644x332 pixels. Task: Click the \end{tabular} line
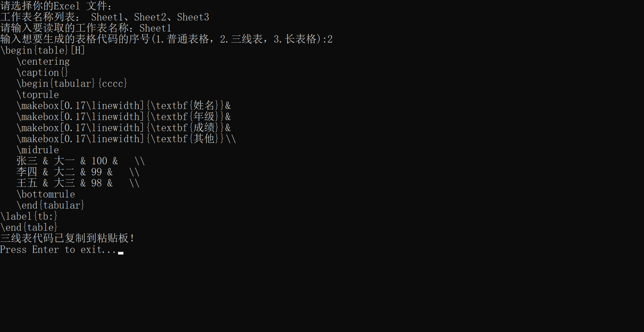[50, 205]
